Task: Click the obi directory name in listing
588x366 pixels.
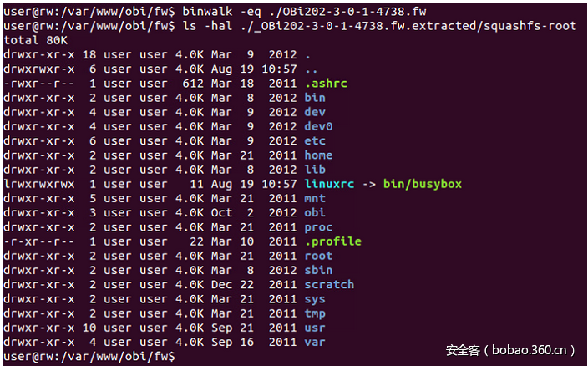Action: pyautogui.click(x=315, y=212)
